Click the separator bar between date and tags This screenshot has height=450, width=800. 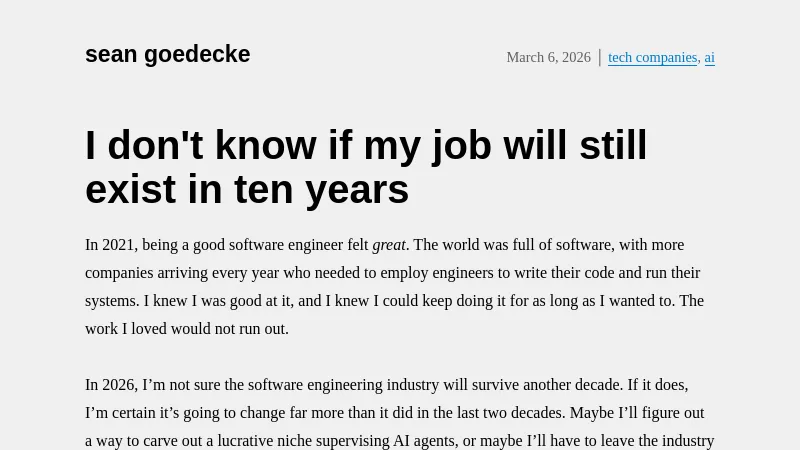click(x=600, y=57)
